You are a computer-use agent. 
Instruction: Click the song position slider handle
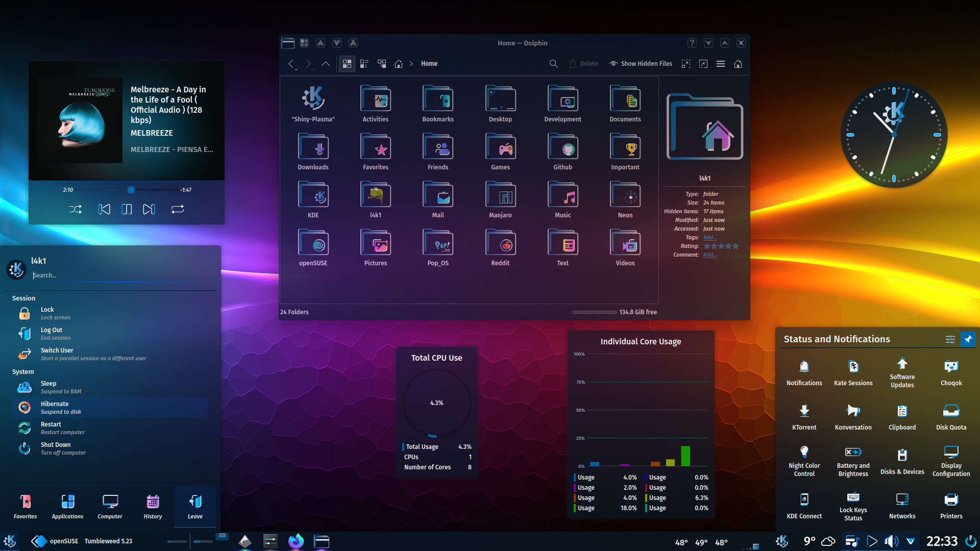click(131, 190)
